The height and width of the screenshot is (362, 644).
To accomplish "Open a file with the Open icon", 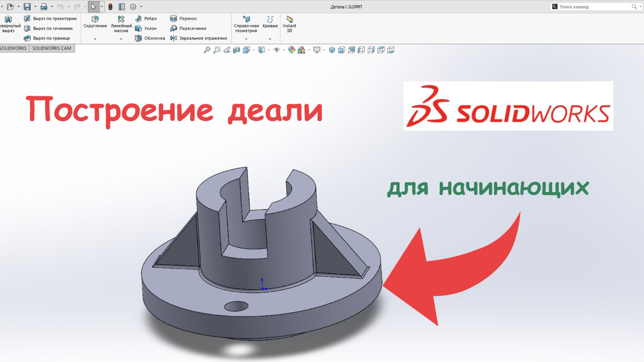I will click(x=10, y=6).
